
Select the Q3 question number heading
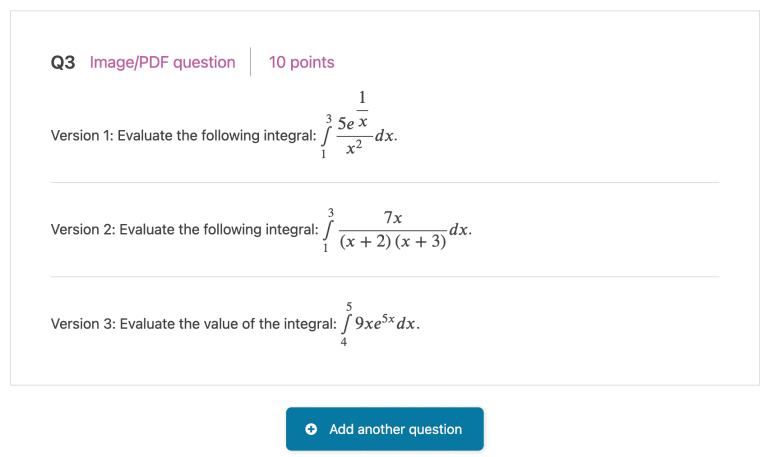tap(63, 62)
